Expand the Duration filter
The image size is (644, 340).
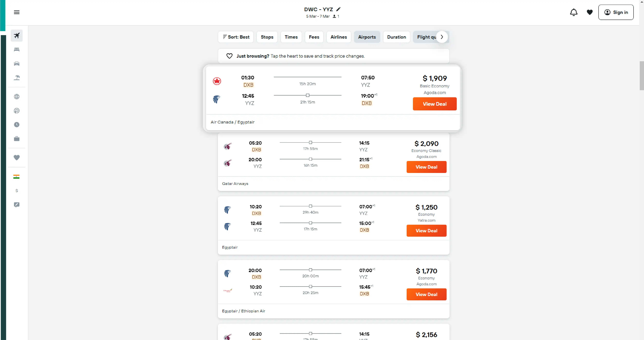pos(396,37)
